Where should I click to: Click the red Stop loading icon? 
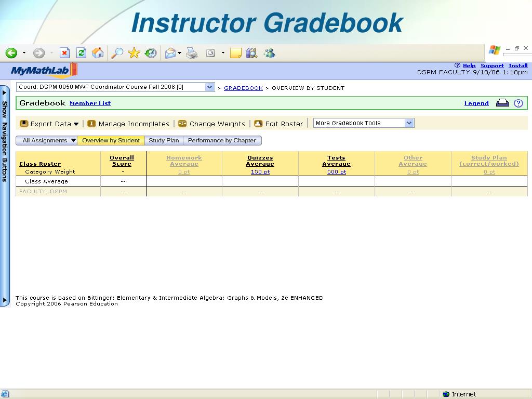point(64,53)
